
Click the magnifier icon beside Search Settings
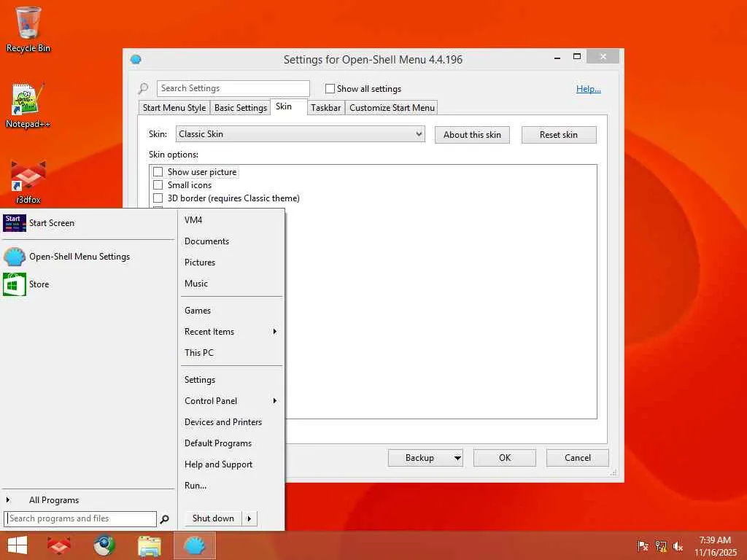pyautogui.click(x=143, y=88)
